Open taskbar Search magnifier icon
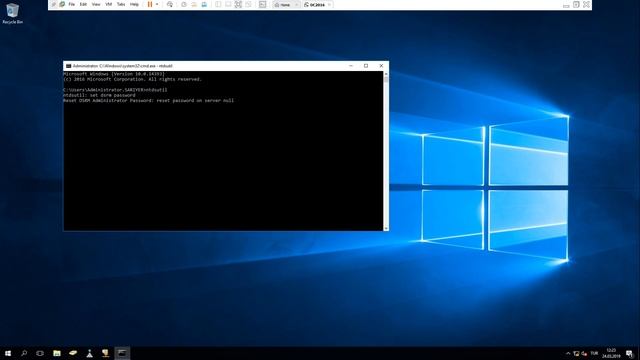The width and height of the screenshot is (640, 360). [x=24, y=353]
